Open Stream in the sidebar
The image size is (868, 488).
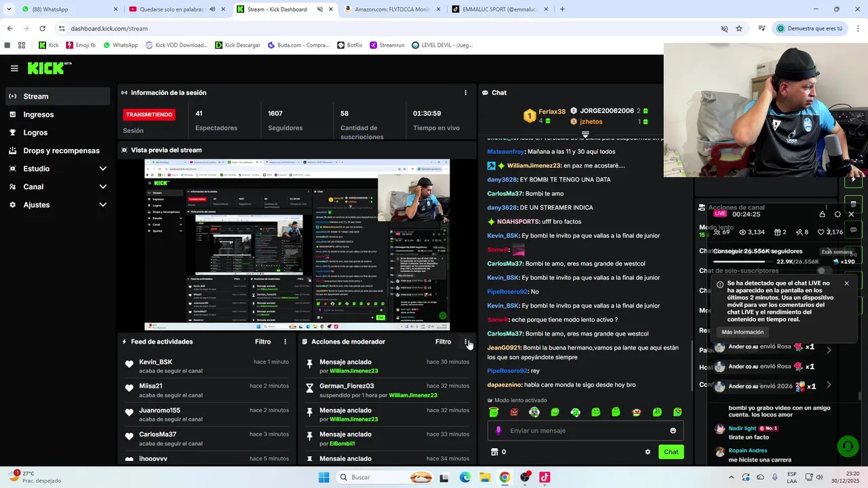[x=58, y=96]
